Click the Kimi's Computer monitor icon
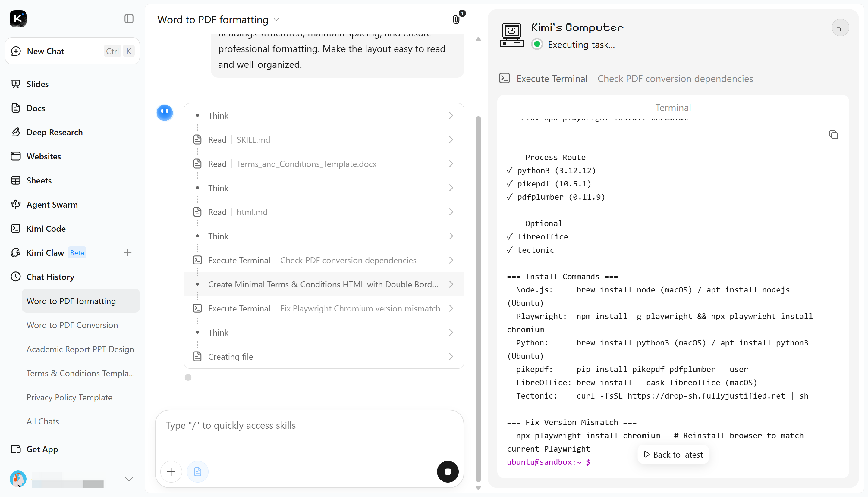This screenshot has height=497, width=868. (511, 35)
